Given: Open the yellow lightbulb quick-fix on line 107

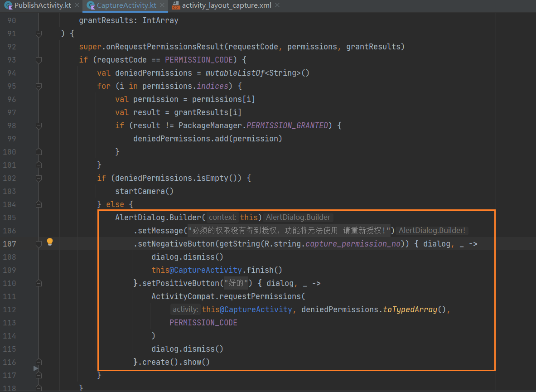Looking at the screenshot, I should click(50, 242).
